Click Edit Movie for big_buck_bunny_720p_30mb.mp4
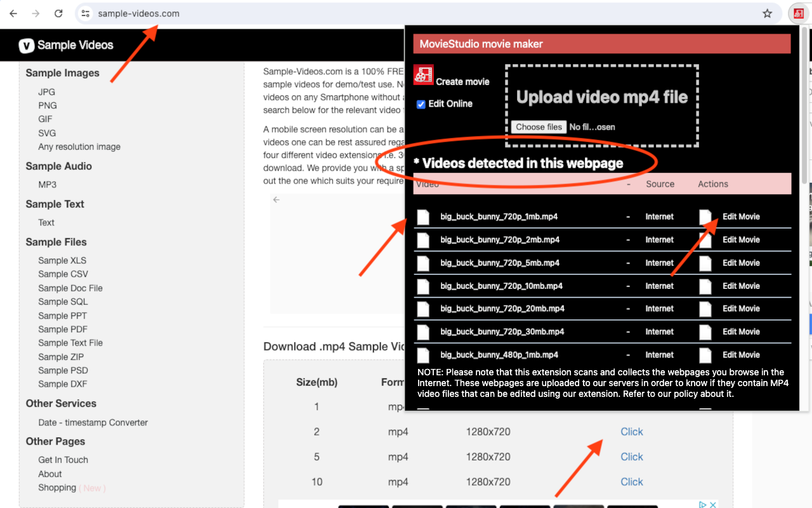The image size is (812, 508). [741, 331]
